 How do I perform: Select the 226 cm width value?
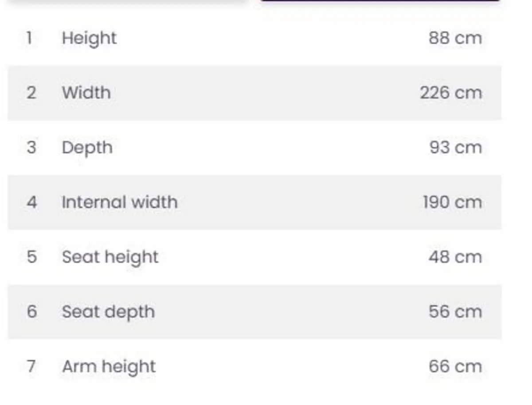pyautogui.click(x=451, y=93)
